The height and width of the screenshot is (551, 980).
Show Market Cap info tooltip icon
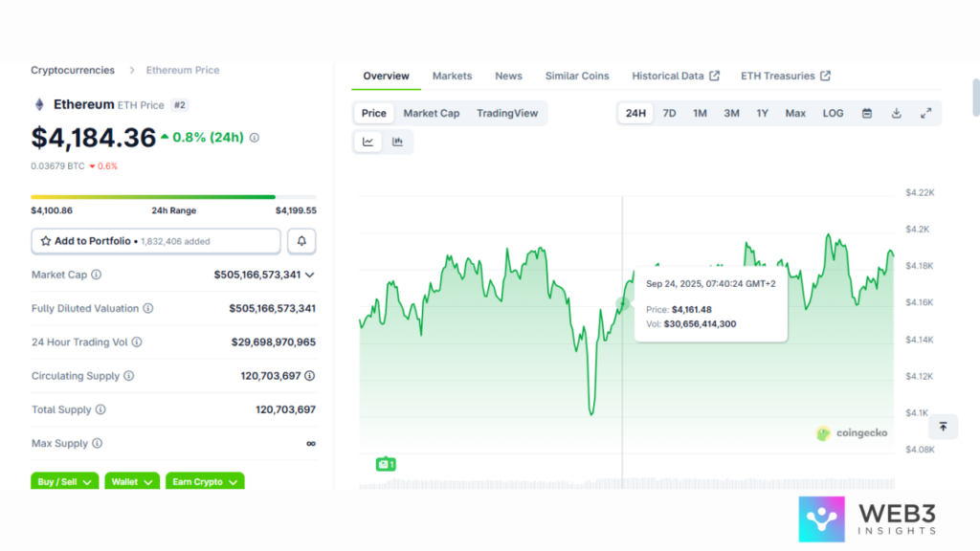click(x=97, y=275)
